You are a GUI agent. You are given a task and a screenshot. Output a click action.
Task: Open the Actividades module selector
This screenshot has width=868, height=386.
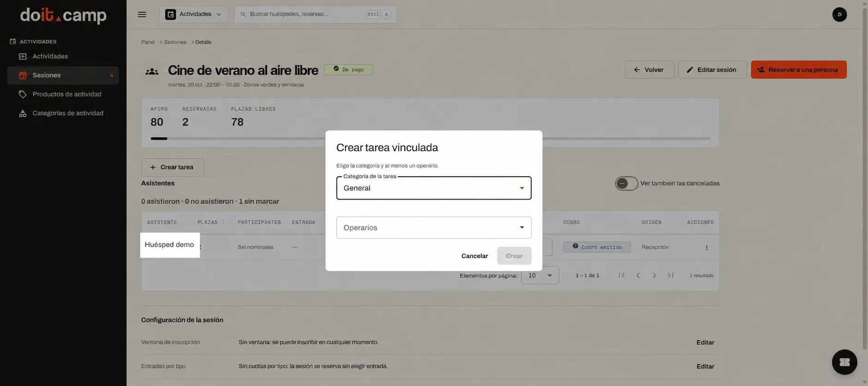coord(194,14)
